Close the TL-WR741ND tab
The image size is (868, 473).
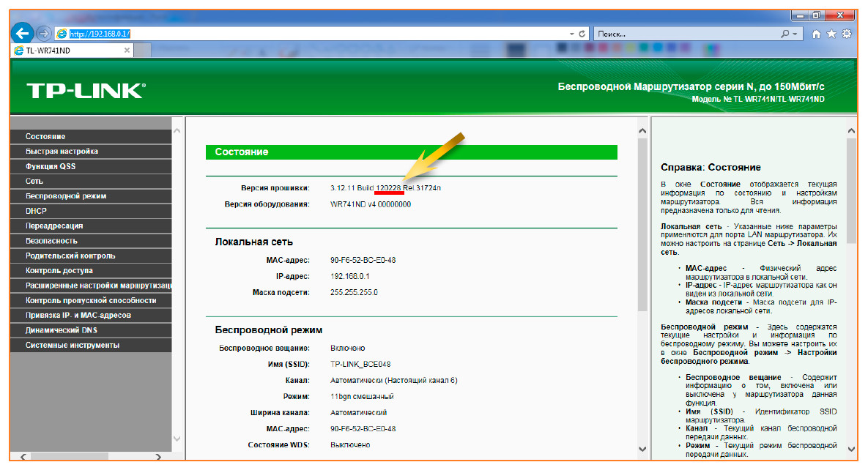click(127, 51)
